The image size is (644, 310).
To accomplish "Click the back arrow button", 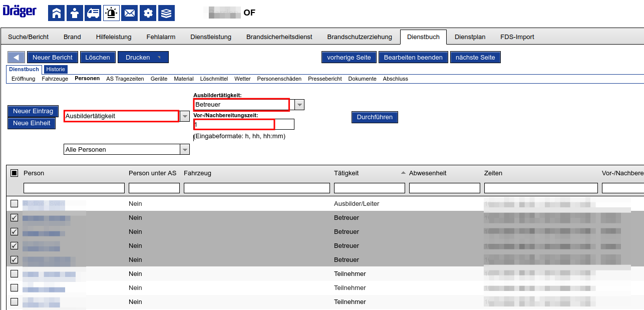I will 16,58.
